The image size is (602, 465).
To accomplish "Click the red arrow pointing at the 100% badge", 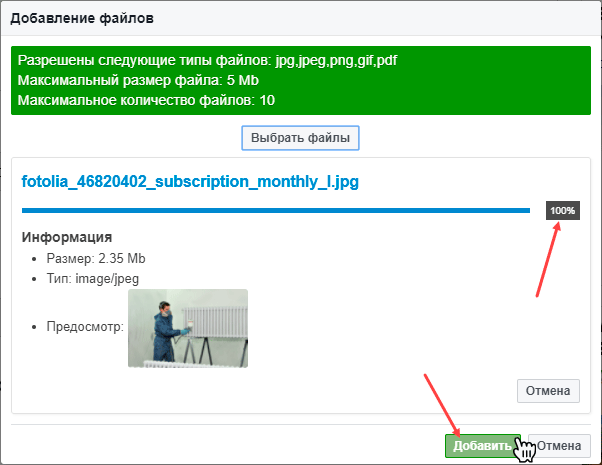I will point(548,260).
